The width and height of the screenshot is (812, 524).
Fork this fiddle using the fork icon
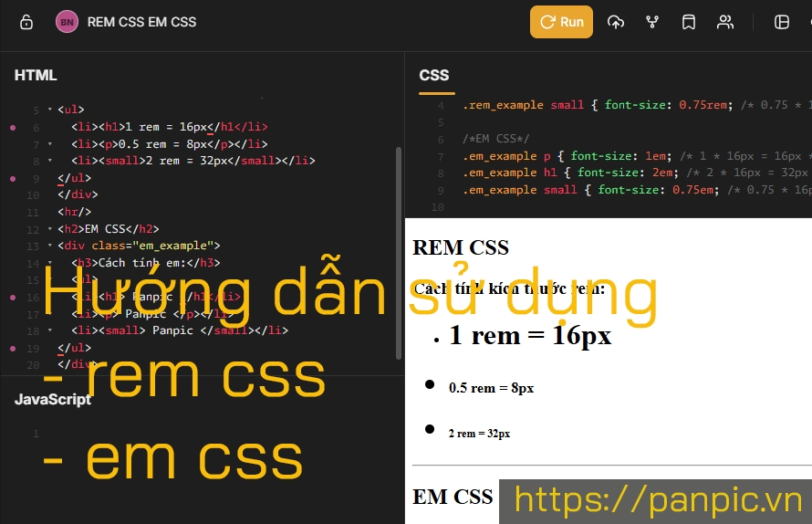coord(652,22)
